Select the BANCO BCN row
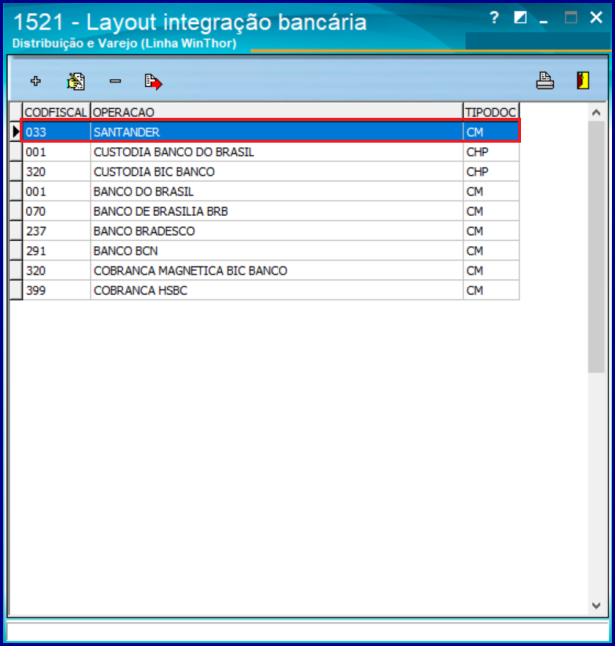The width and height of the screenshot is (615, 646). pyautogui.click(x=271, y=251)
